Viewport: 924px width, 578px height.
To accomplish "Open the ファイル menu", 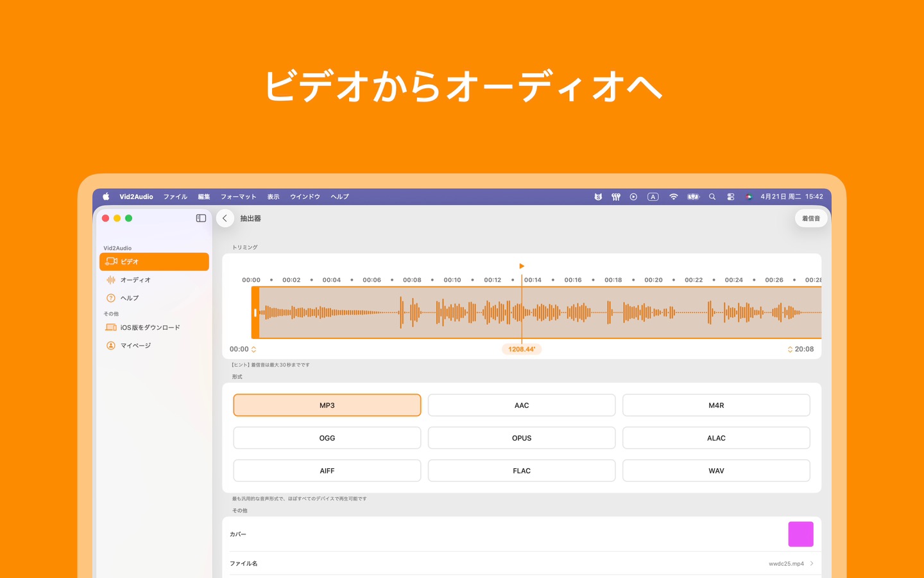I will pos(175,197).
